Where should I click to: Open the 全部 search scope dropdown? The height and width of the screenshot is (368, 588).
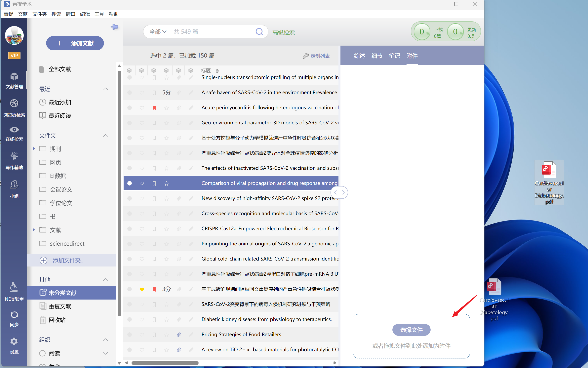[x=158, y=32]
